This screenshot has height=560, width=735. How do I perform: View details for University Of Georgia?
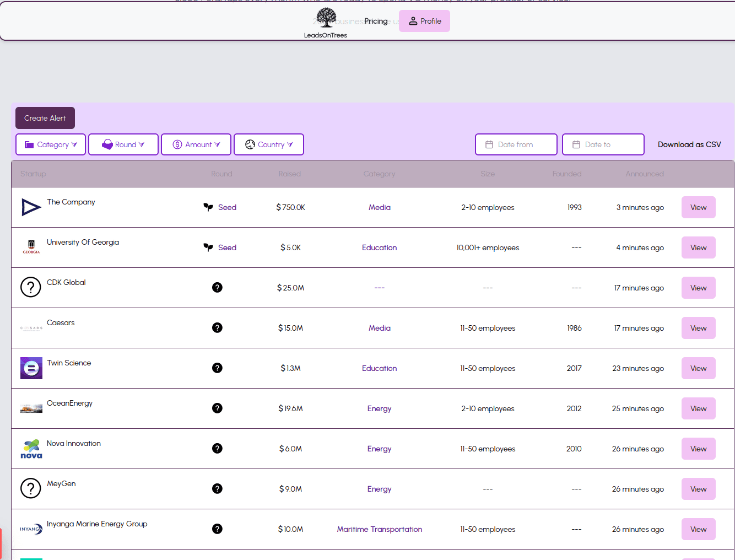[699, 247]
